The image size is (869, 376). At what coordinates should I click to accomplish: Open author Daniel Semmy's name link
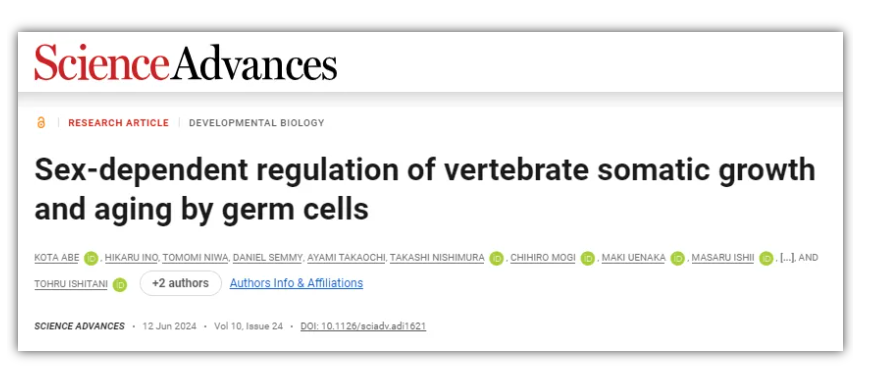tap(268, 258)
